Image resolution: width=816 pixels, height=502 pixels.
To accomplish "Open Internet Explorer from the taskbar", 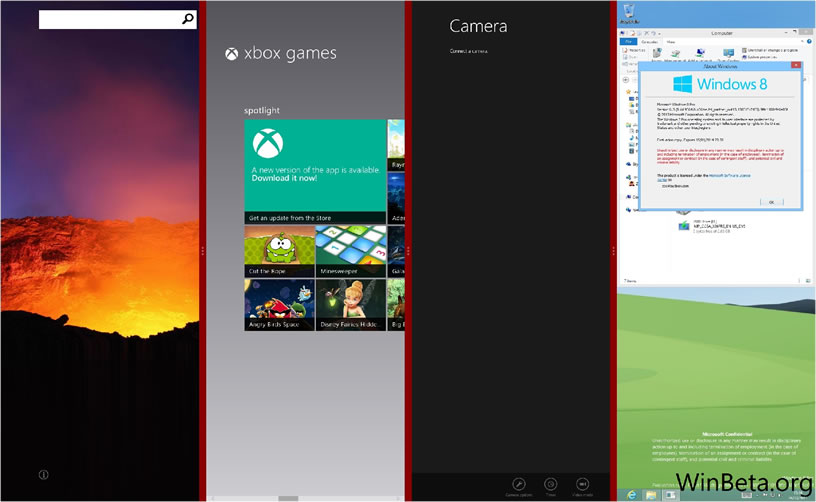I will point(632,495).
